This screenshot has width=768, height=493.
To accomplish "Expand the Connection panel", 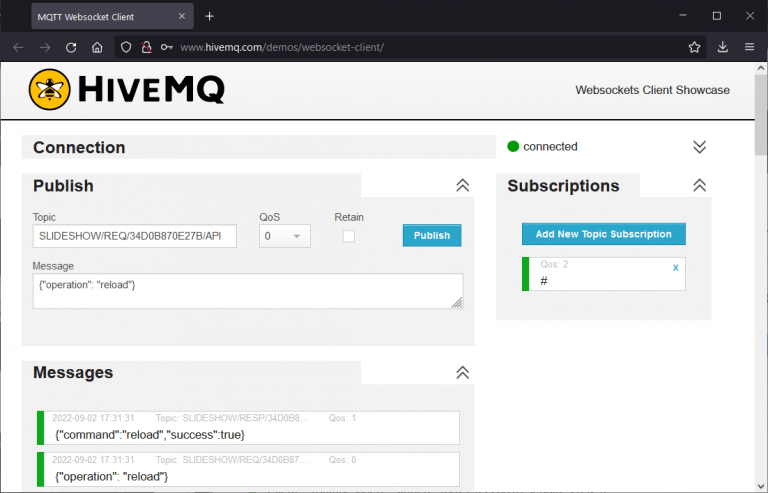I will (699, 147).
